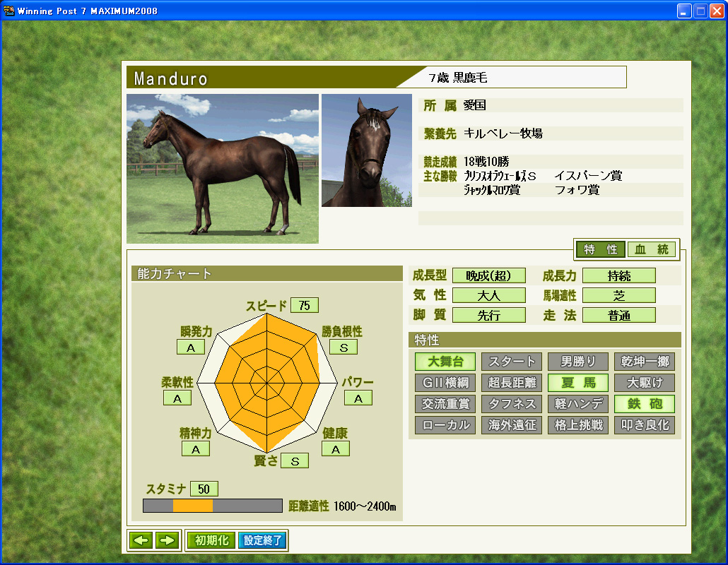Toggle the 大駆け trait
The image size is (728, 565).
645,383
